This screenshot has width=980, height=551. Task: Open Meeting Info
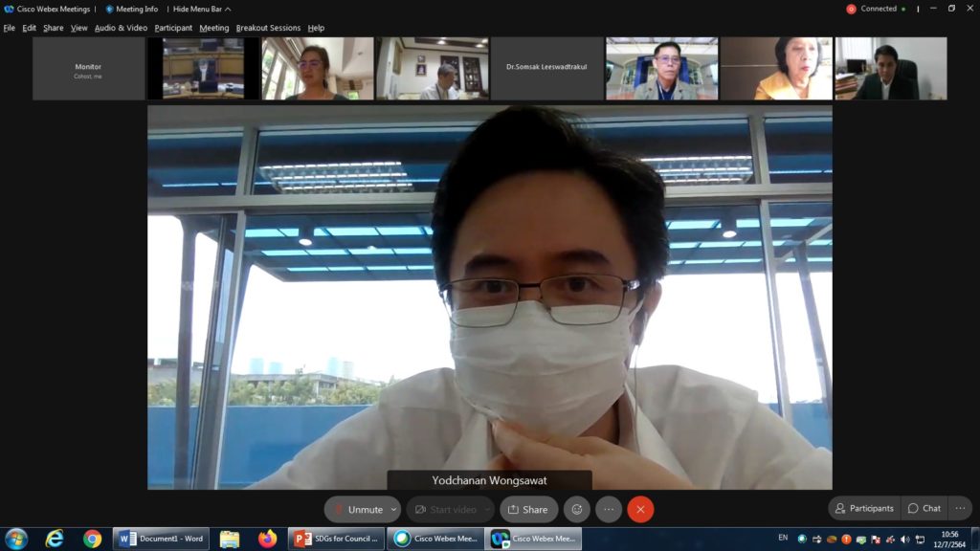132,9
